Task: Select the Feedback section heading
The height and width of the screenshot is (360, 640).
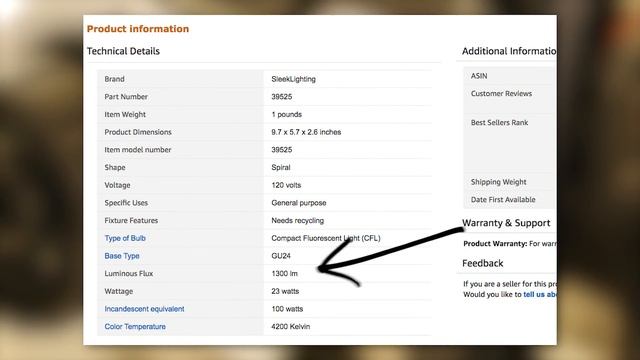Action: (482, 263)
